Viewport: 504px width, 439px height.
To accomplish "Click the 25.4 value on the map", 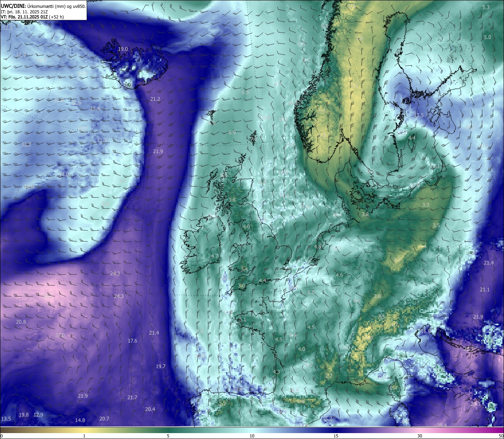I will coord(442,425).
